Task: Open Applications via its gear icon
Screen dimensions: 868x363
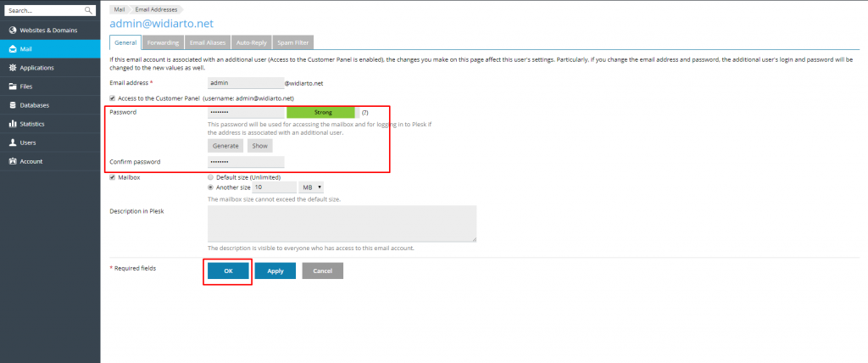Action: tap(13, 68)
